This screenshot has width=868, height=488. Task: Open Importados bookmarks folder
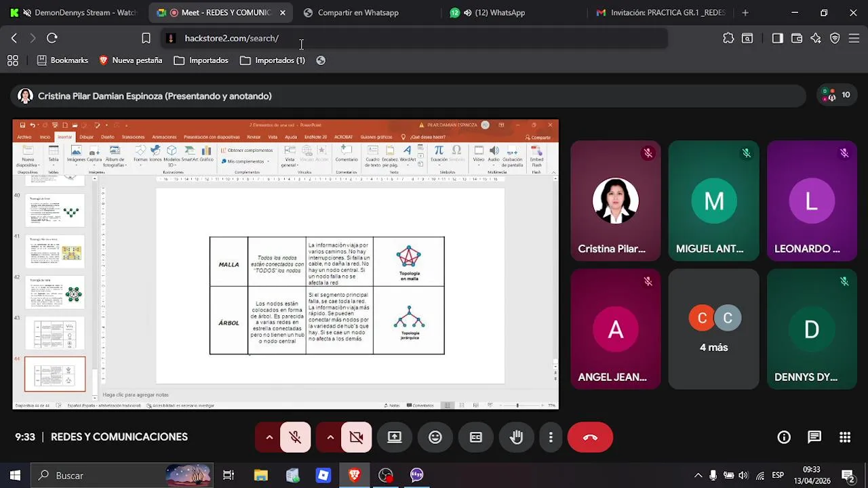point(201,60)
